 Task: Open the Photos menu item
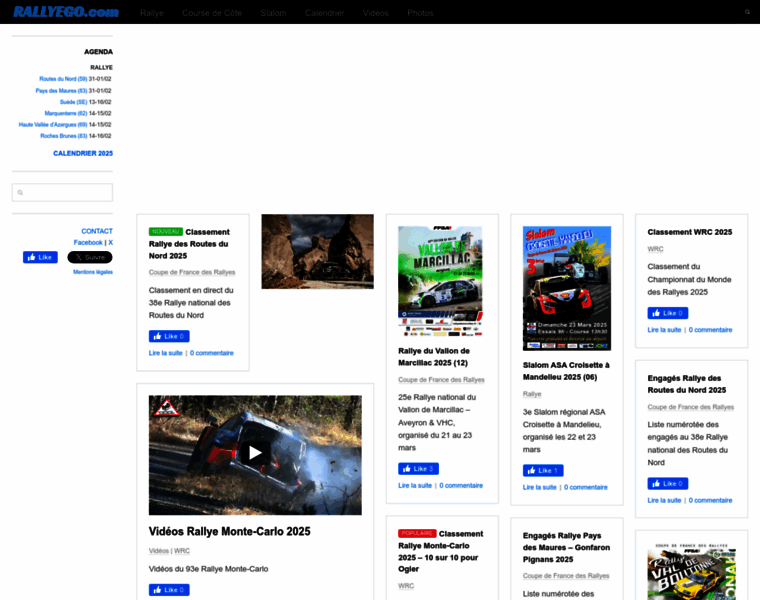click(420, 13)
